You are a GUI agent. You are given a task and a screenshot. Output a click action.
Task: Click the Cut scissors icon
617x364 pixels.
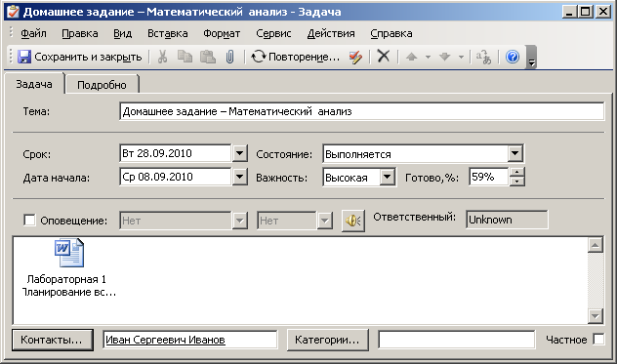(162, 57)
